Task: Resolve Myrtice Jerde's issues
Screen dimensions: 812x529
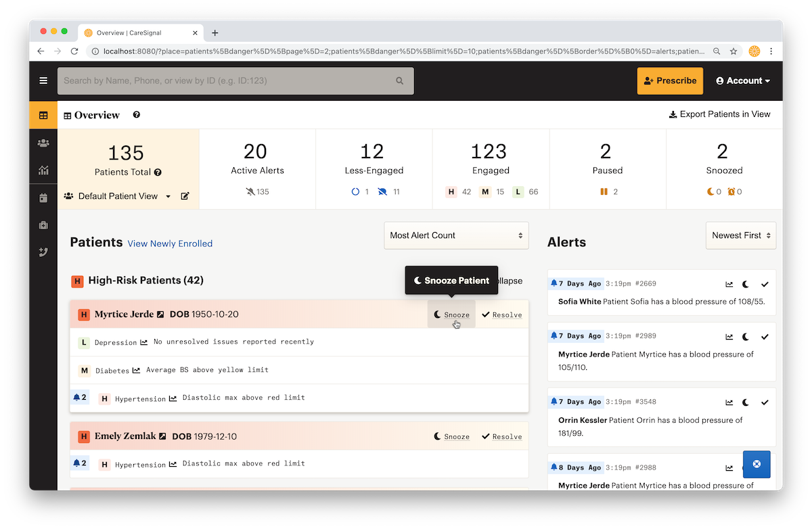Action: point(502,315)
